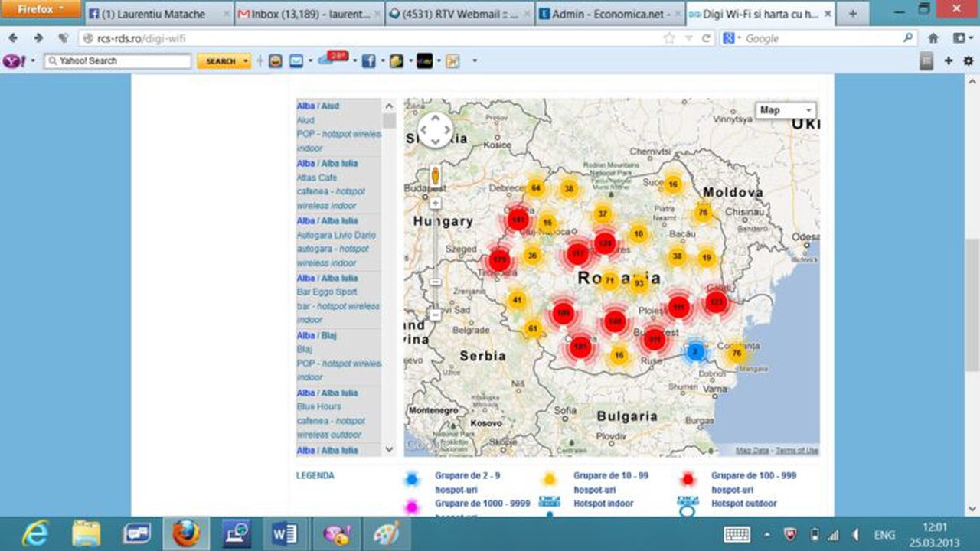This screenshot has width=980, height=551.
Task: Select the Blue Hours hotspot entry
Action: tap(319, 406)
